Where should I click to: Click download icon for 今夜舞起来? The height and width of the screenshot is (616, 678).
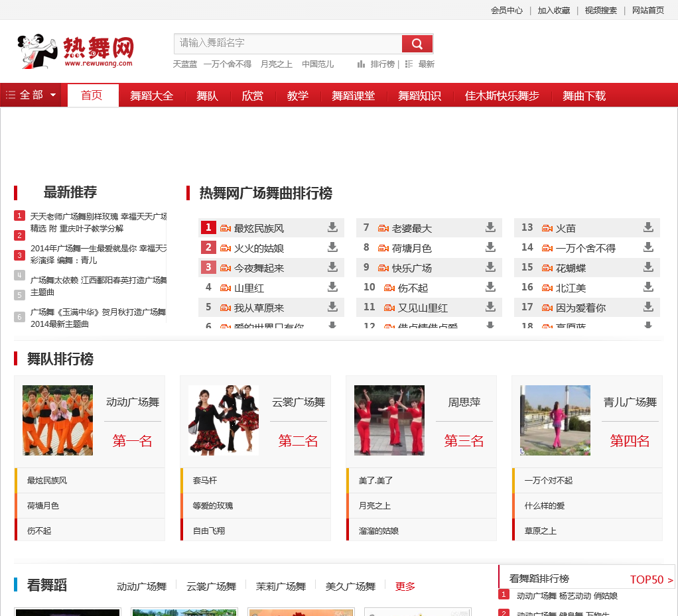pos(332,267)
